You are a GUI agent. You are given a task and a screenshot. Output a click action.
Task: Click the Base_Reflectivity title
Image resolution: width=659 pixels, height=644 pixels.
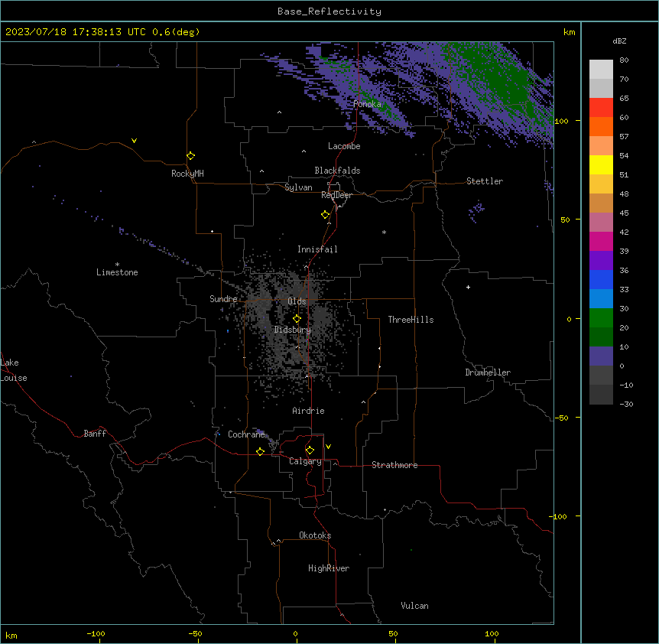(x=329, y=11)
